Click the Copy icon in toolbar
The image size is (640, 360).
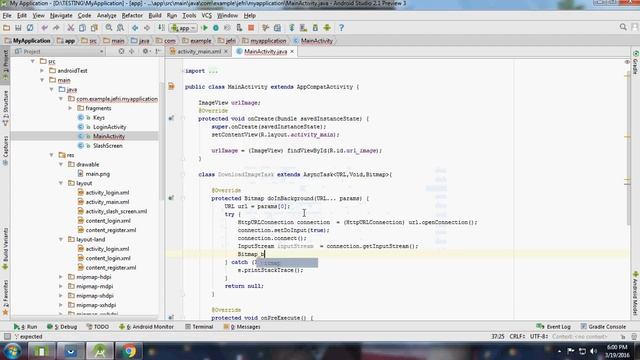(x=82, y=28)
